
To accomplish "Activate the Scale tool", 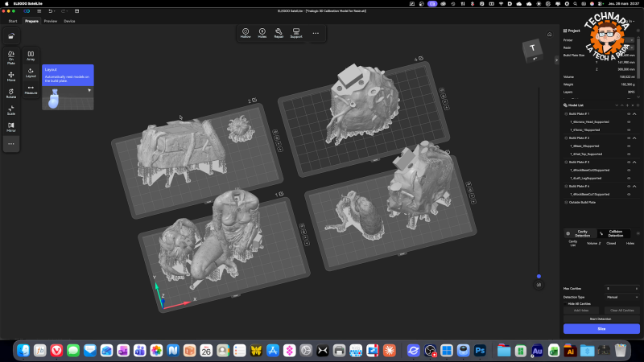I will click(x=11, y=110).
